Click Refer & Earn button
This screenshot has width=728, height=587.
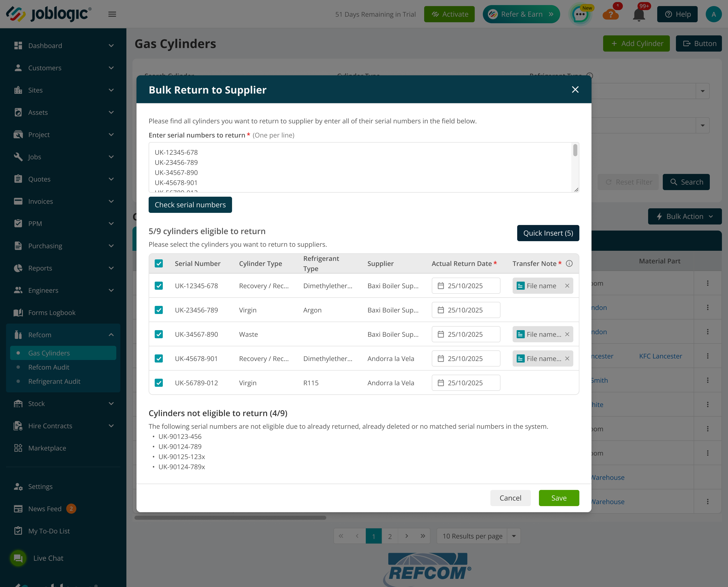[x=521, y=14]
